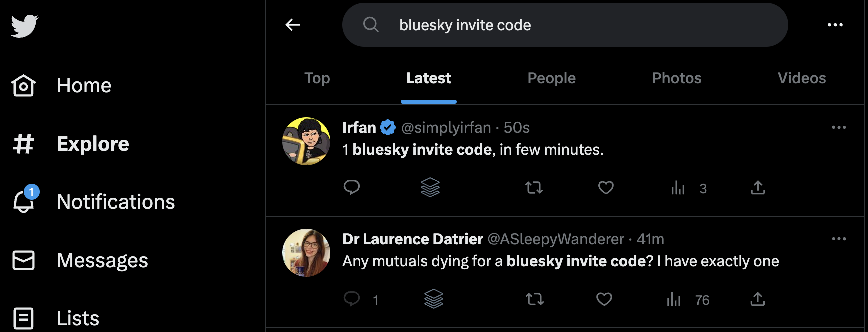Retweet Irfan's tweet

pos(534,188)
